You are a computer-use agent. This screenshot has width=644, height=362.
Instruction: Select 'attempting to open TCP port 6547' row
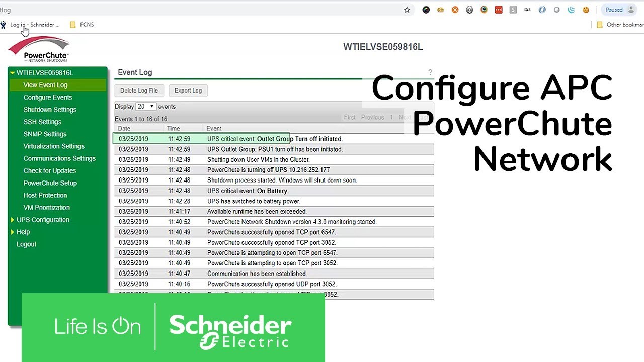click(274, 253)
